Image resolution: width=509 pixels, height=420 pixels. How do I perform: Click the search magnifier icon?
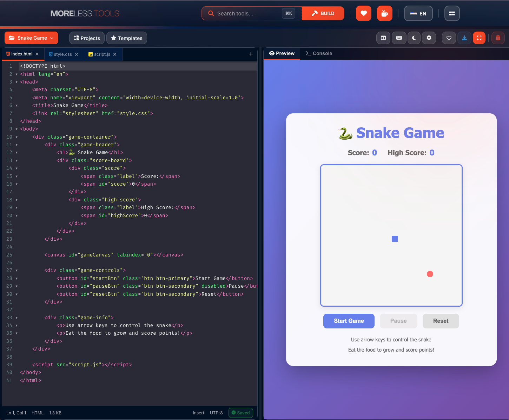click(x=211, y=13)
